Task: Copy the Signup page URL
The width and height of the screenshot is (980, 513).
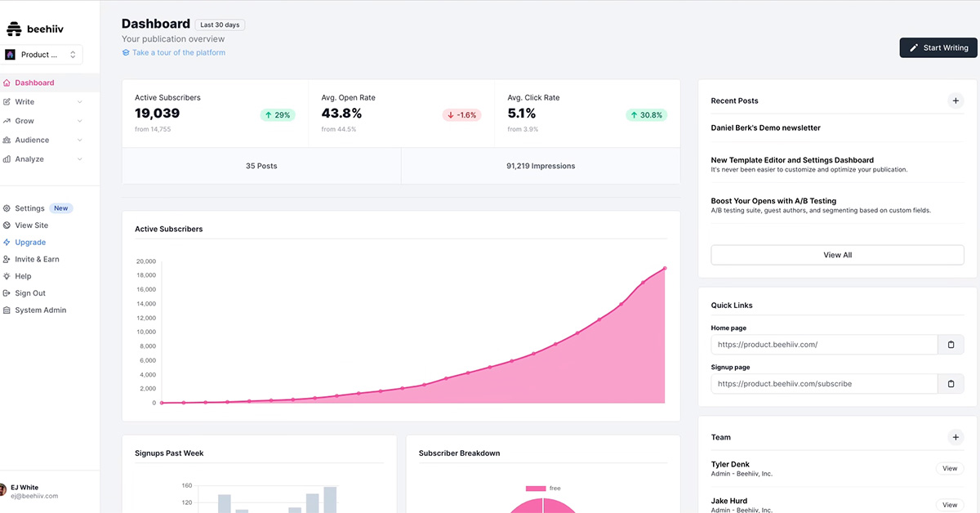Action: click(951, 384)
